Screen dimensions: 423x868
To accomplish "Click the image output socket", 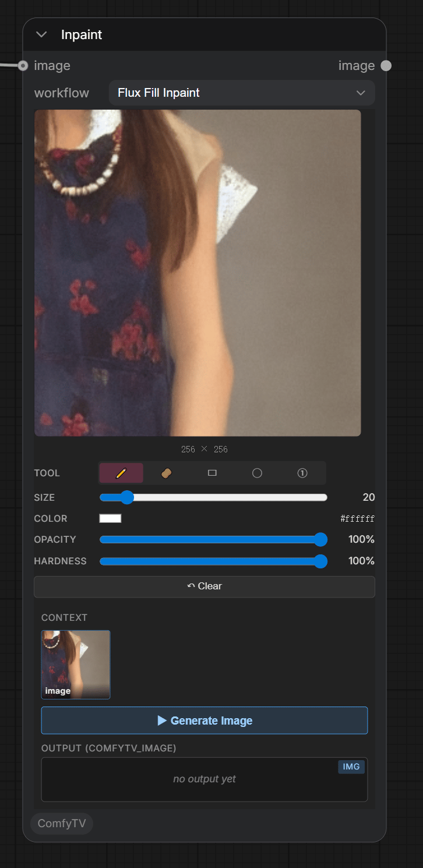I will pos(386,66).
